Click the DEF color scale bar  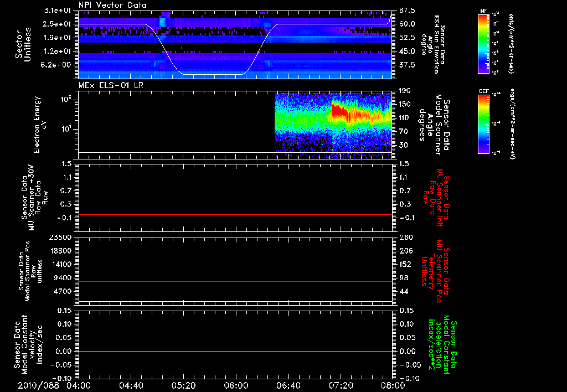click(483, 124)
